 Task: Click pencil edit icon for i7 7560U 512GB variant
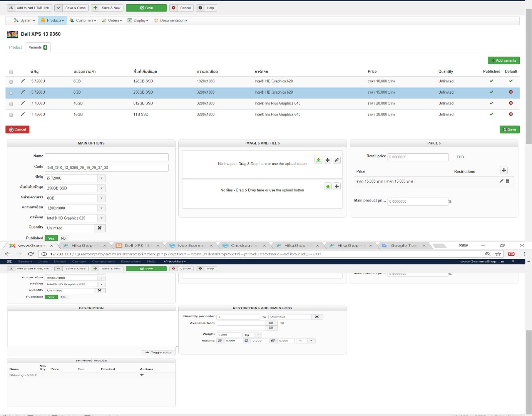coord(23,103)
